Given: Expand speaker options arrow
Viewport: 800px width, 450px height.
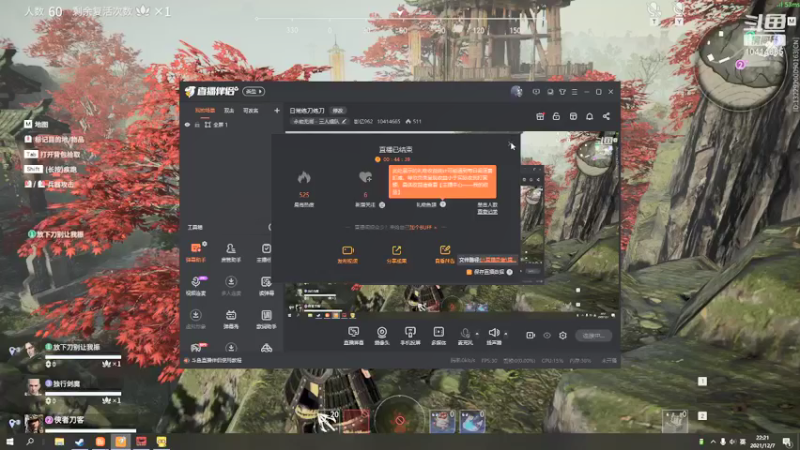Looking at the screenshot, I should pos(506,334).
